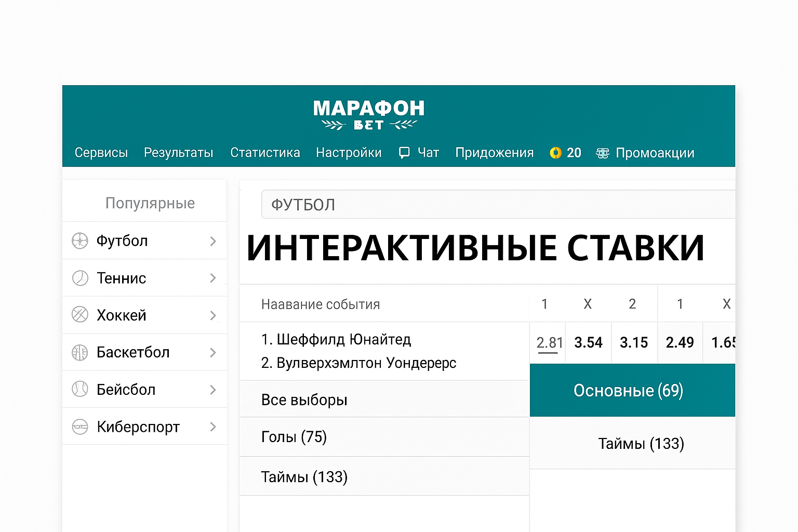798x532 pixels.
Task: Click the hockey sticks icon
Action: point(79,315)
